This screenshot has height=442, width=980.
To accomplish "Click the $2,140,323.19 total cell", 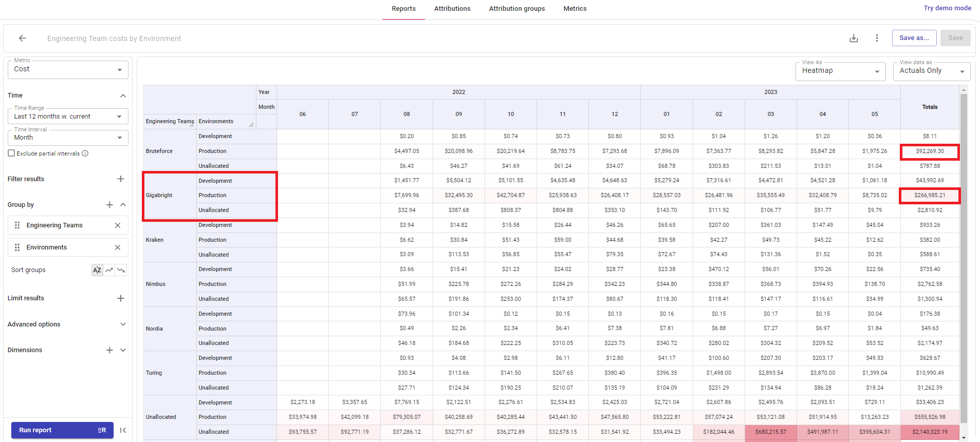I will tap(930, 432).
